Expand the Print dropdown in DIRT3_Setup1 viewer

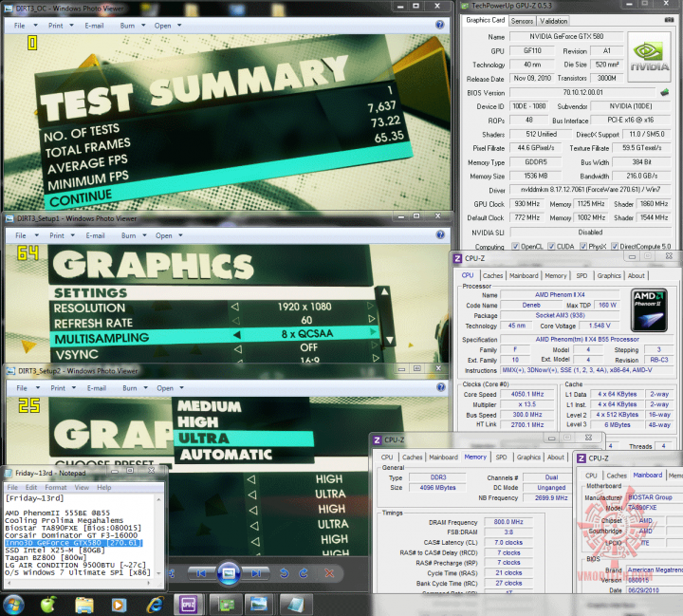(x=73, y=235)
